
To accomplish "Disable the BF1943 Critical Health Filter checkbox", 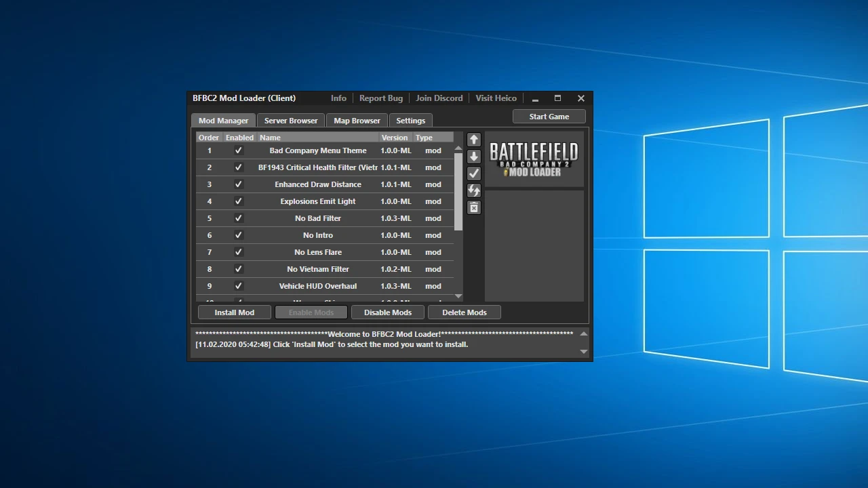I will click(x=239, y=167).
